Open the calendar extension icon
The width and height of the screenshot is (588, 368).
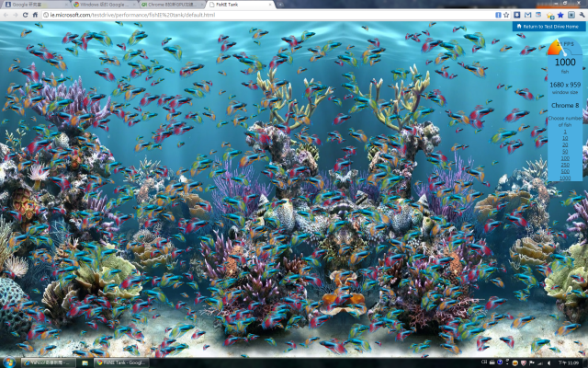(x=538, y=15)
